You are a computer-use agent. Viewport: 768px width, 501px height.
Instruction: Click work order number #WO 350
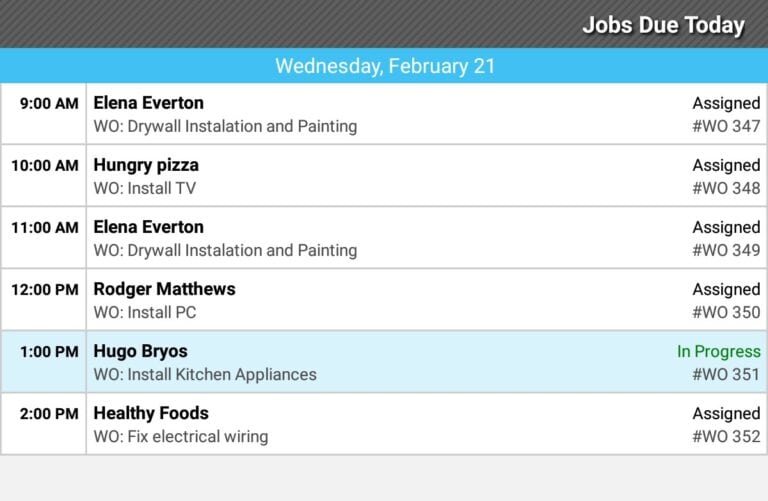tap(726, 313)
